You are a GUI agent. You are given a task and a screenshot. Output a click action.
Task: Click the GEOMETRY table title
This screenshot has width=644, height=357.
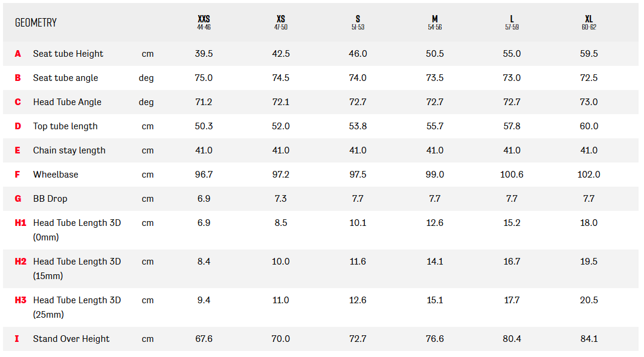pyautogui.click(x=36, y=22)
